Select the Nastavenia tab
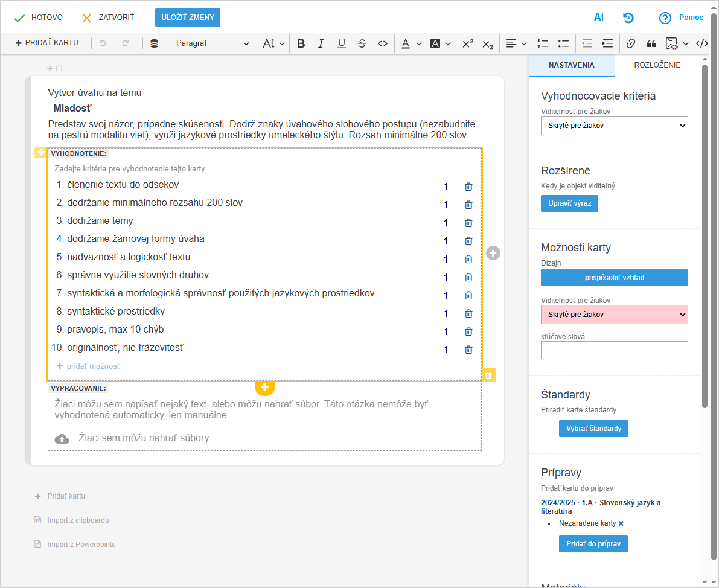Image resolution: width=719 pixels, height=588 pixels. click(571, 65)
